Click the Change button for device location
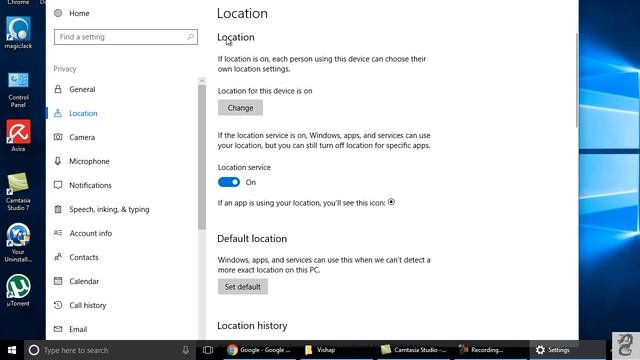This screenshot has height=360, width=640. click(240, 108)
